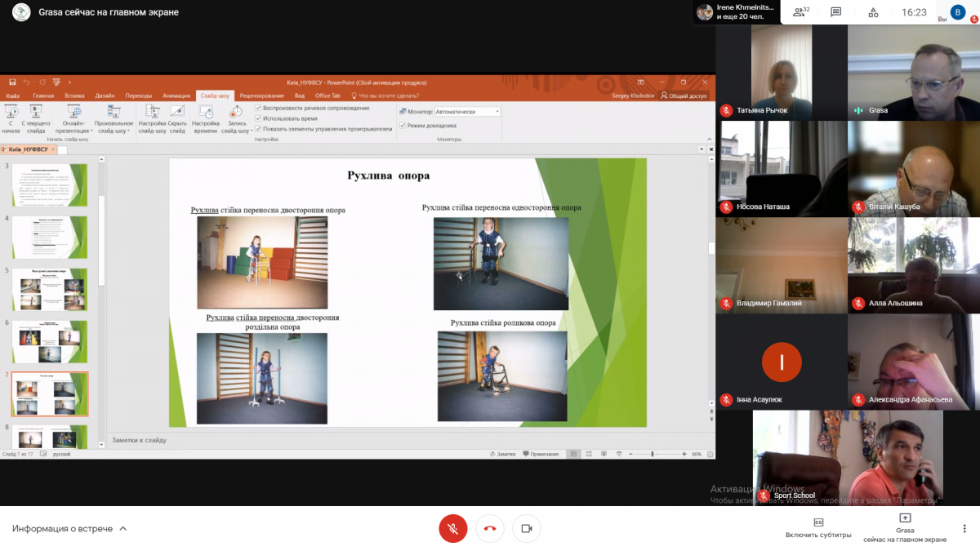Toggle 'Воспроизвести речевое сопровождение' checkbox

pos(259,108)
